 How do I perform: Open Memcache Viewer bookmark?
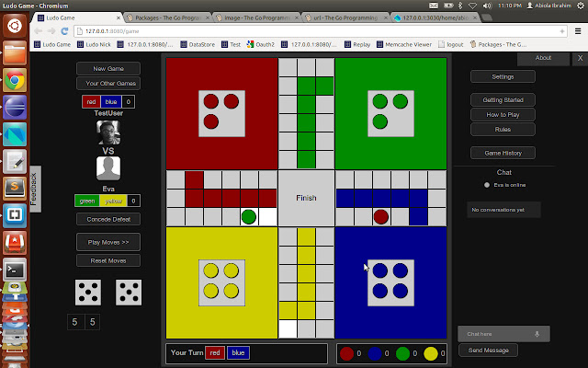point(404,44)
